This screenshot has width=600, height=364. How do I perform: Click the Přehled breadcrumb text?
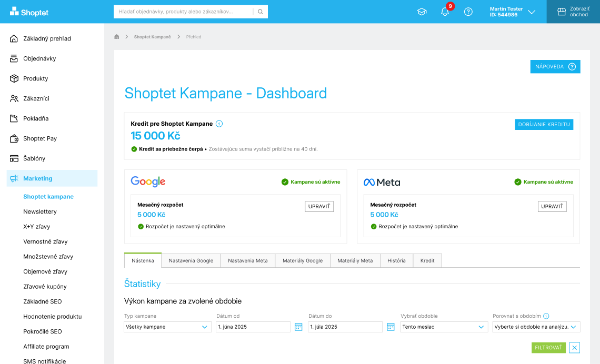[x=194, y=37]
